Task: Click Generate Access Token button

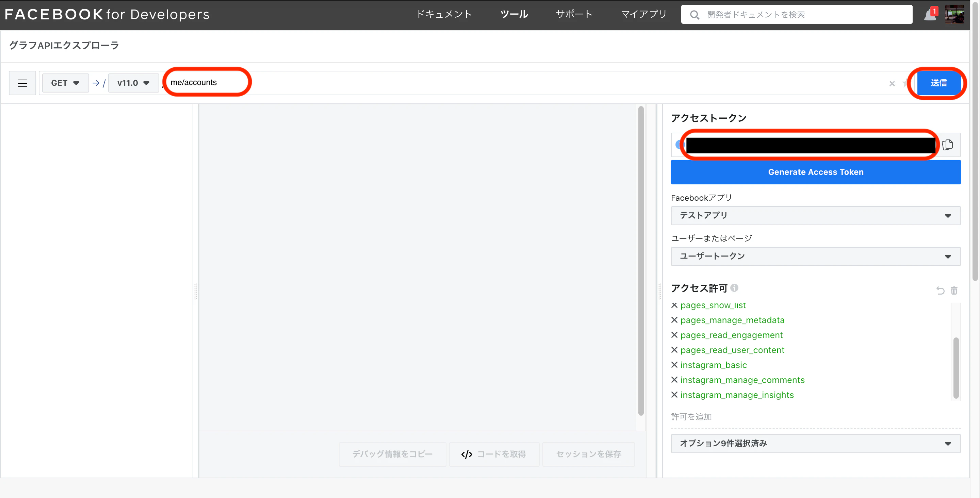Action: coord(816,172)
